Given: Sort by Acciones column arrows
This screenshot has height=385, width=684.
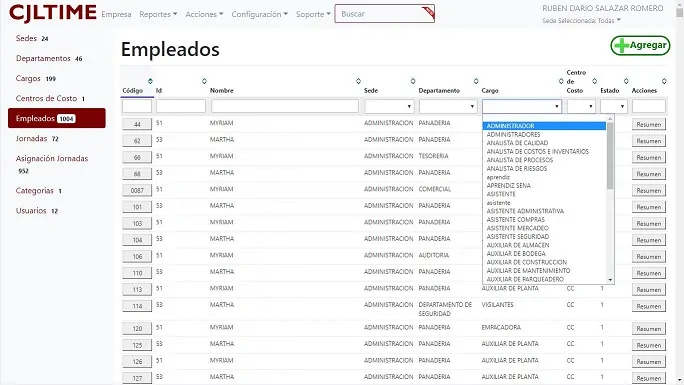Looking at the screenshot, I should (664, 81).
